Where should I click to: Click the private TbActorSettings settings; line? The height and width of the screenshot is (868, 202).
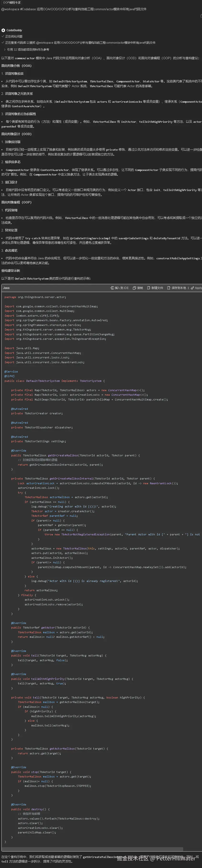tap(38, 441)
